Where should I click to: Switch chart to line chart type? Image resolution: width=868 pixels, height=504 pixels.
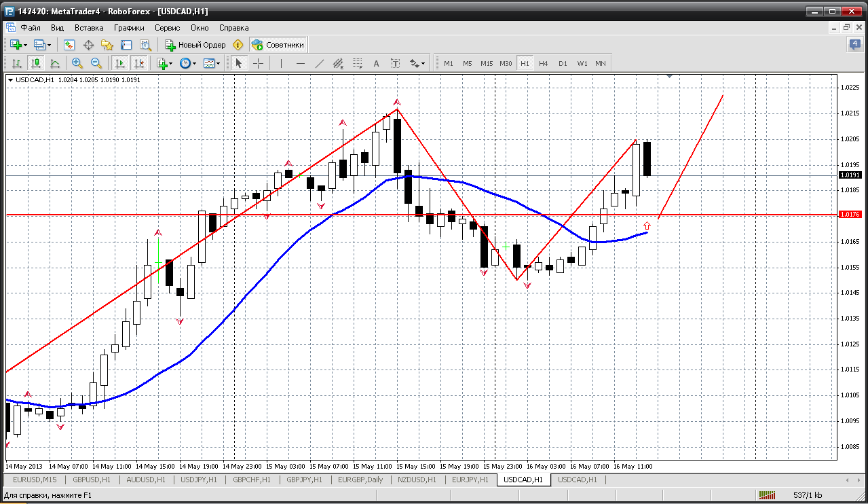tap(55, 63)
